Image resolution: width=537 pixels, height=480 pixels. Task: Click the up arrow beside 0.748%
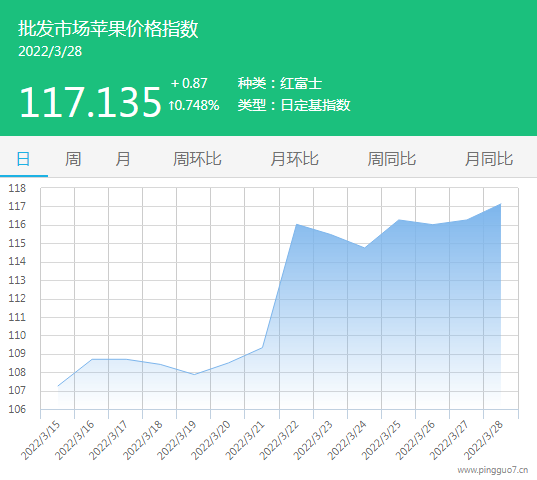172,105
